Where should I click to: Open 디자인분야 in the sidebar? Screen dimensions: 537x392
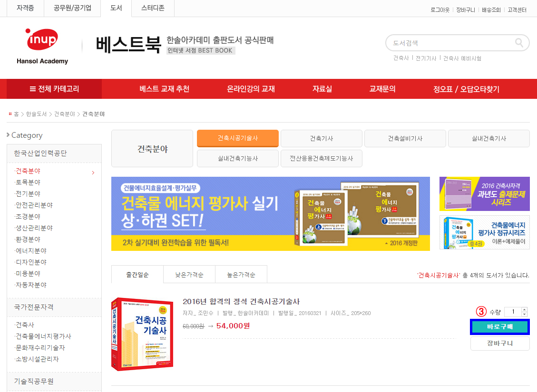point(31,262)
